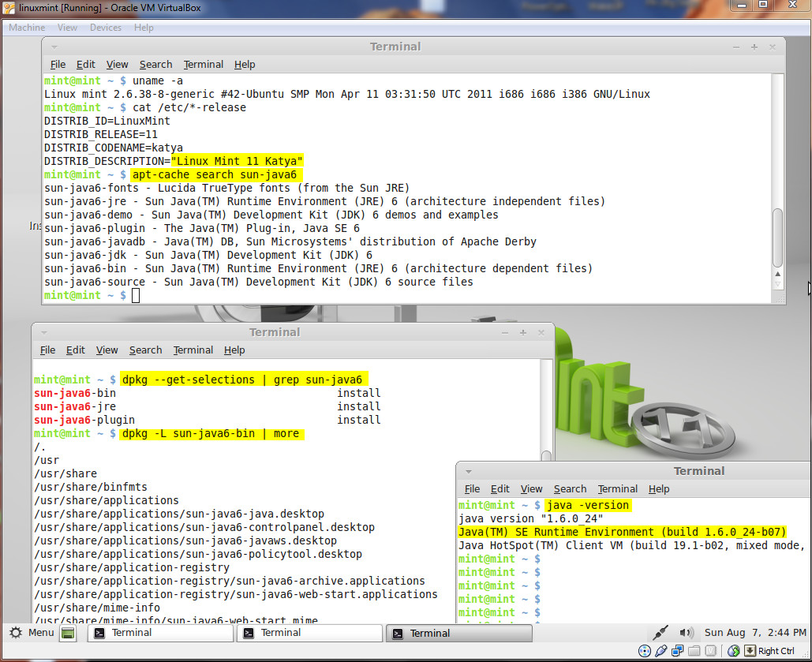Open File menu in the java-version Terminal
This screenshot has height=662, width=812.
pos(472,489)
